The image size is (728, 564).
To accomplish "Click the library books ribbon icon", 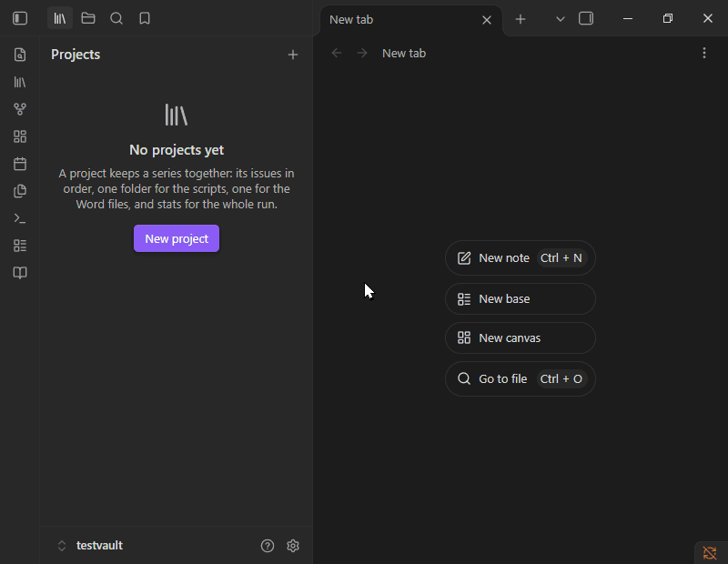I will [20, 82].
